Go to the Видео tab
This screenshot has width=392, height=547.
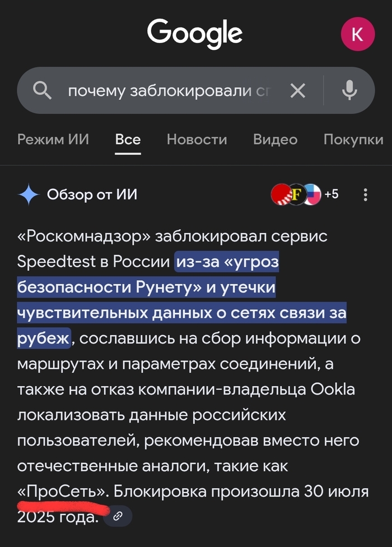275,139
